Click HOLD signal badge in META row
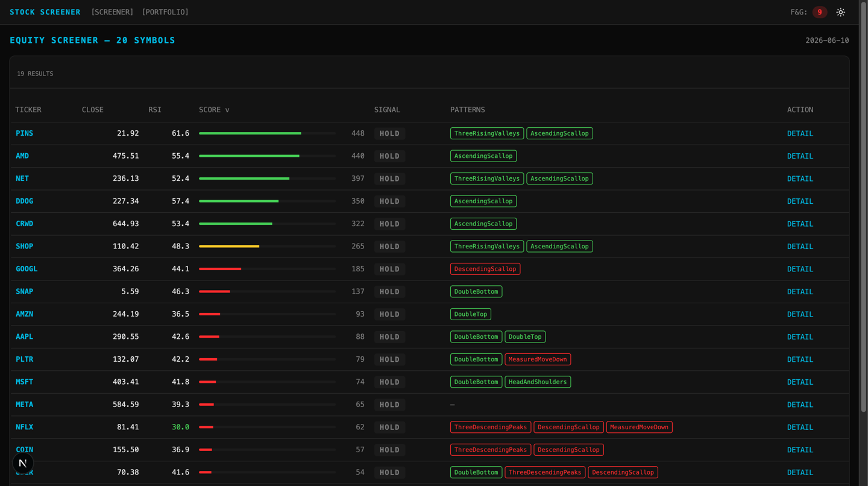Image resolution: width=868 pixels, height=486 pixels. [x=389, y=405]
